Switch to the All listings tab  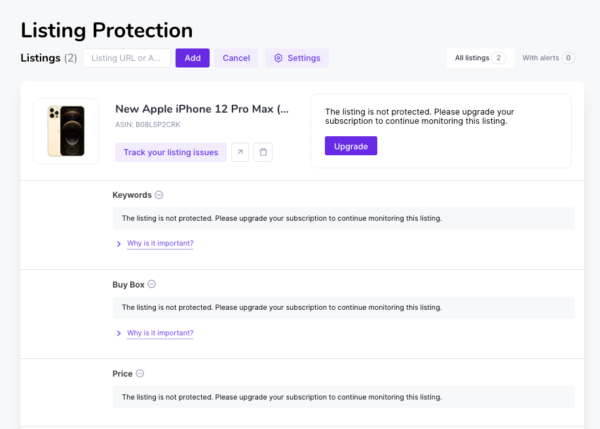pos(480,58)
